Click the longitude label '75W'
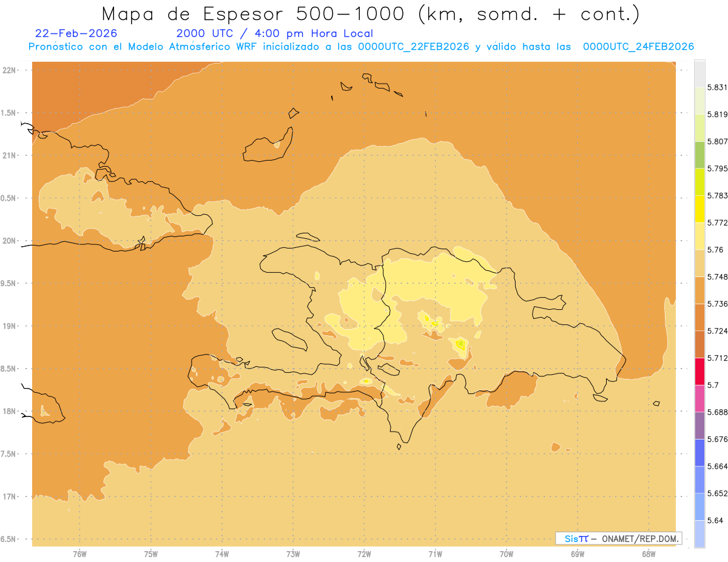The image size is (728, 562). 151,554
